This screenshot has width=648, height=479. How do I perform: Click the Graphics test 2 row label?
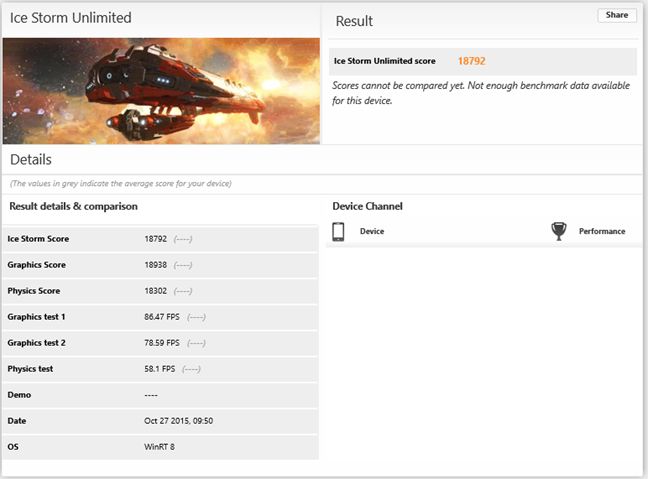point(36,343)
